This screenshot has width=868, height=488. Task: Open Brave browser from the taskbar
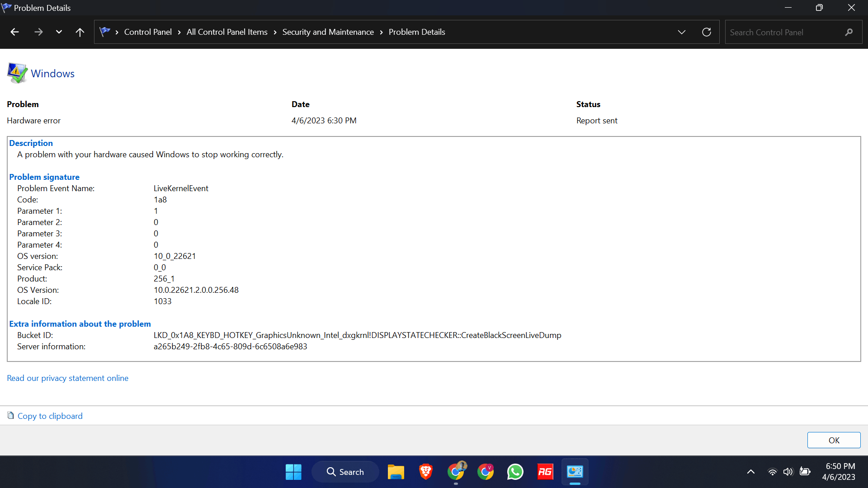(425, 471)
